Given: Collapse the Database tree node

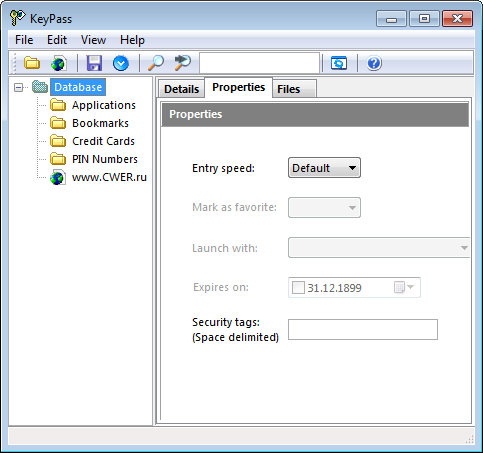Looking at the screenshot, I should click(x=19, y=87).
